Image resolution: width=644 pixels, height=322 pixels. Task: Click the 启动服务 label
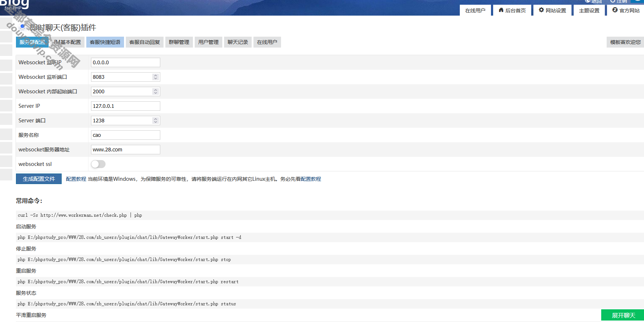click(x=26, y=227)
